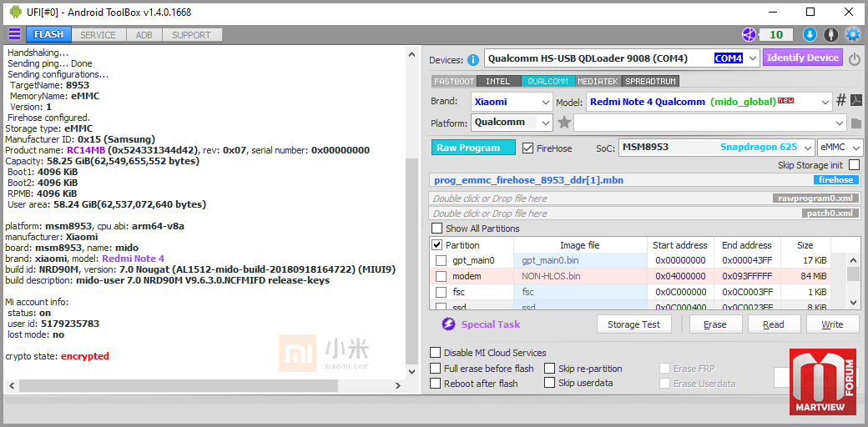Click the rawprogram0.xml file drop field

pyautogui.click(x=645, y=198)
